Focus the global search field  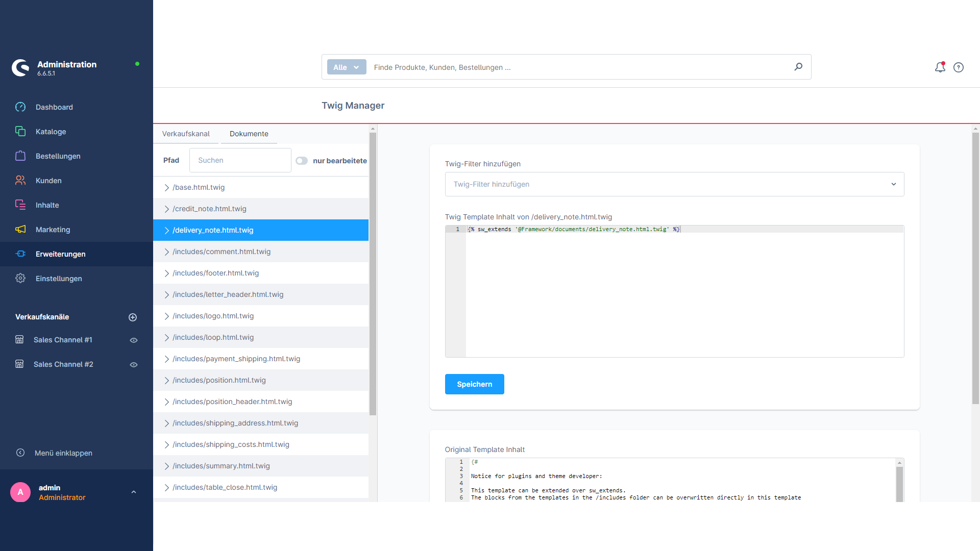(579, 67)
